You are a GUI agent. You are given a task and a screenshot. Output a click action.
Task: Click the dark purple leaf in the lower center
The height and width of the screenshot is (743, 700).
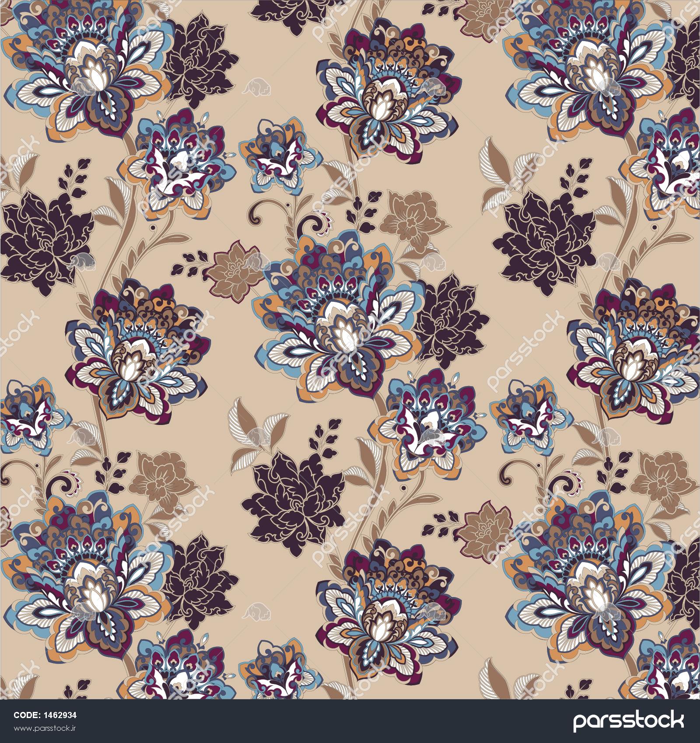click(297, 499)
